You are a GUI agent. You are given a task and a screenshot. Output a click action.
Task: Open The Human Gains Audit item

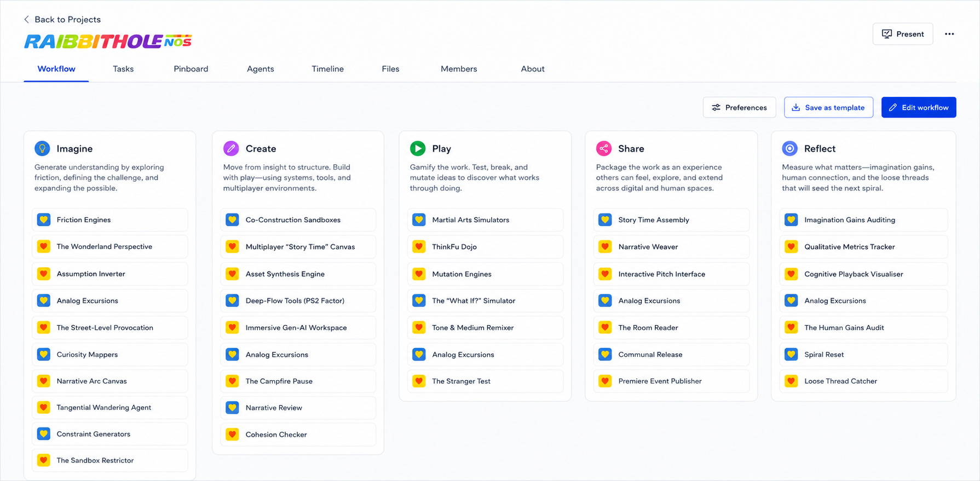[863, 328]
